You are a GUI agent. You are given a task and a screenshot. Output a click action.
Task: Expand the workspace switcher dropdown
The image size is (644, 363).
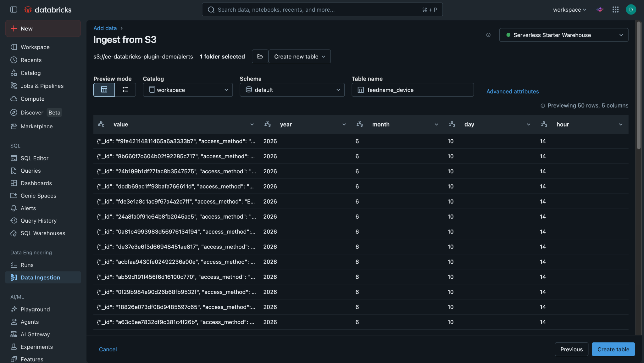[x=569, y=9]
